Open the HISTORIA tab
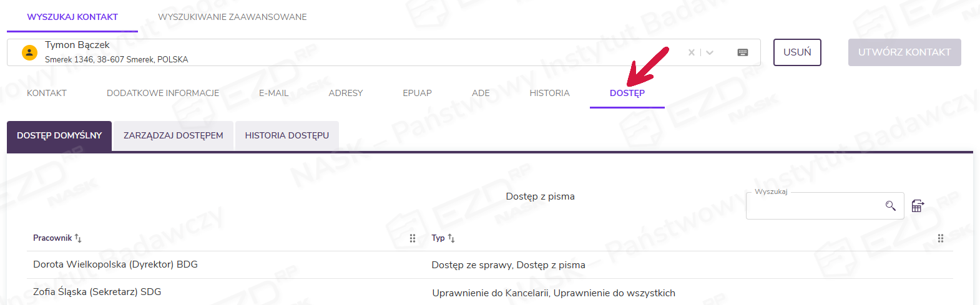980x305 pixels. click(x=549, y=93)
